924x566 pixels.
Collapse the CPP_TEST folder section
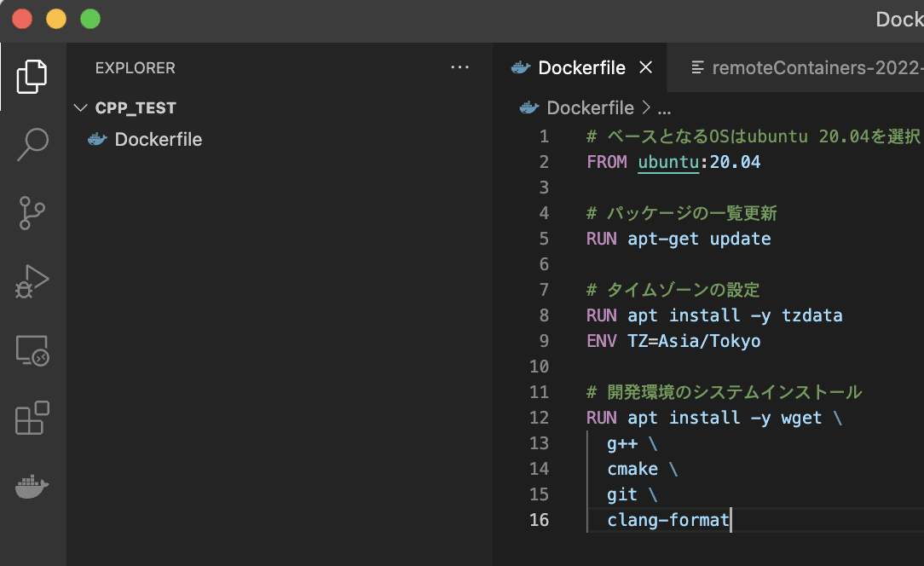click(x=81, y=108)
